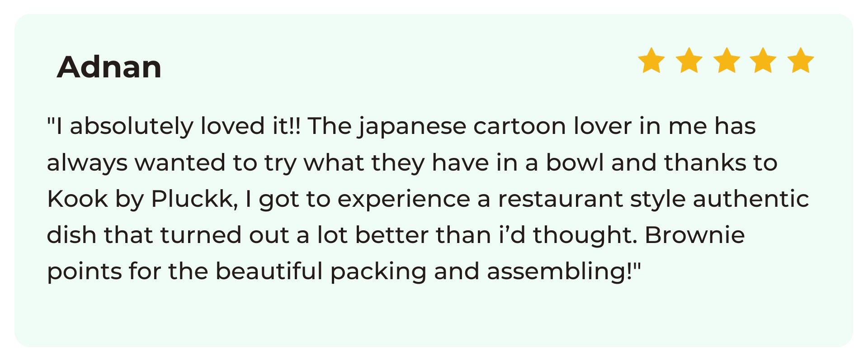Click the first gold star rating

tap(651, 60)
